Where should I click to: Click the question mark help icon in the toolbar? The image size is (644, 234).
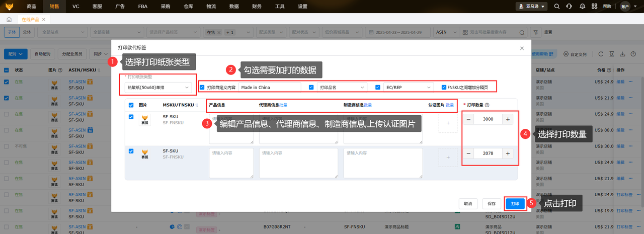pos(633,54)
